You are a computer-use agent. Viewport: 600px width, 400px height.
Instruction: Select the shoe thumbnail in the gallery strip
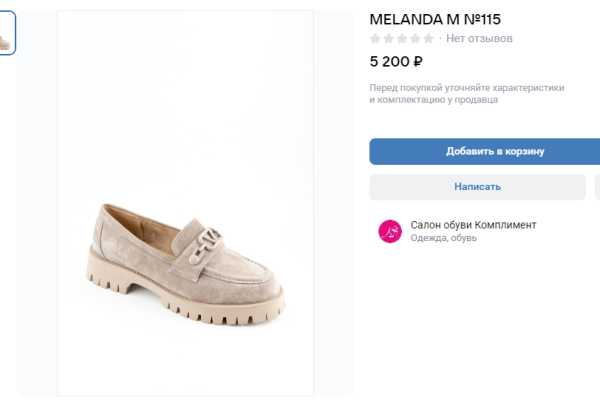7,33
